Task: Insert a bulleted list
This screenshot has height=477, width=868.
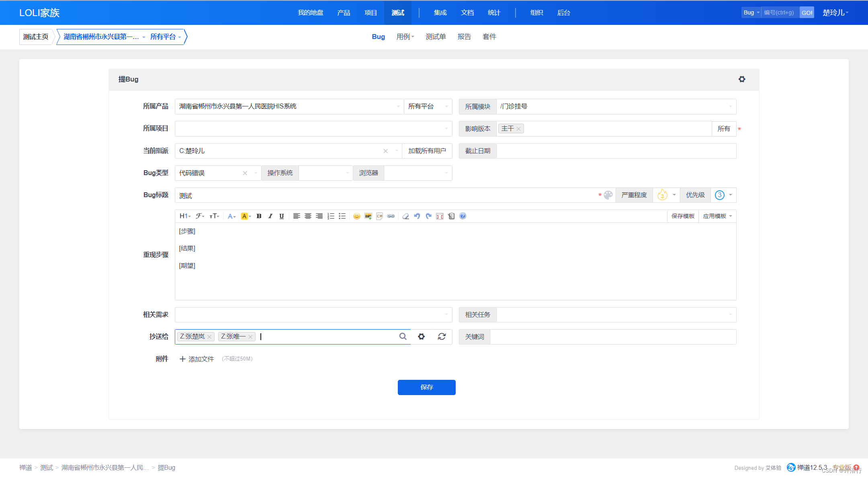Action: point(342,216)
